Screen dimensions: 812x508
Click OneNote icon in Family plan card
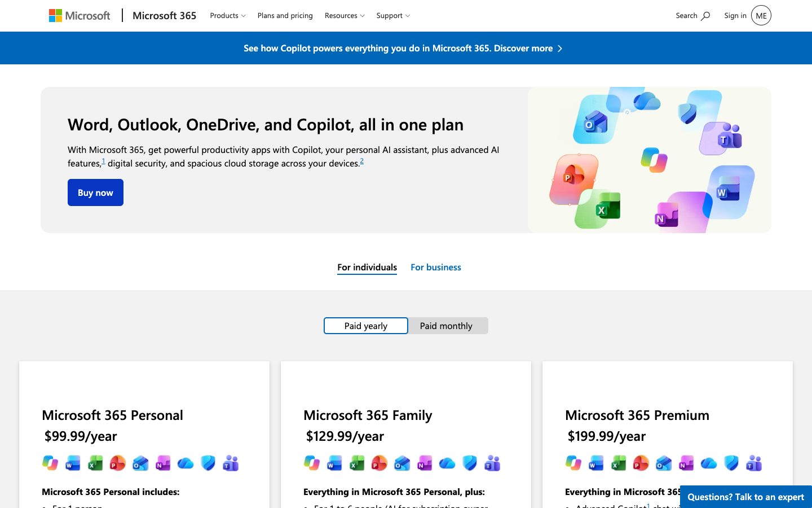pos(425,463)
